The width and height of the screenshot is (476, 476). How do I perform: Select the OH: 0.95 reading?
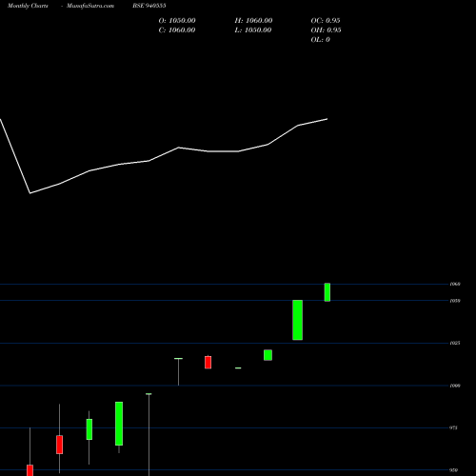[326, 30]
